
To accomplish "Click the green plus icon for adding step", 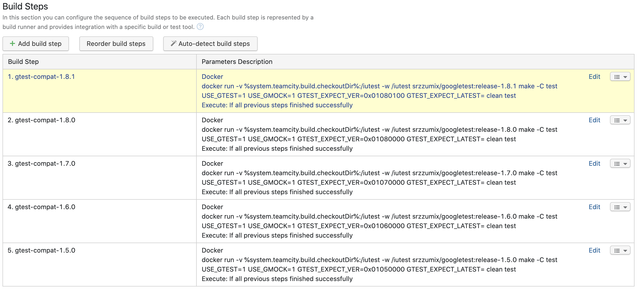I will click(12, 44).
